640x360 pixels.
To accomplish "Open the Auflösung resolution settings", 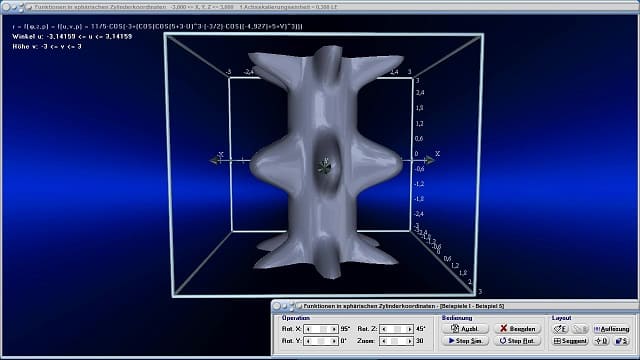I will (611, 329).
